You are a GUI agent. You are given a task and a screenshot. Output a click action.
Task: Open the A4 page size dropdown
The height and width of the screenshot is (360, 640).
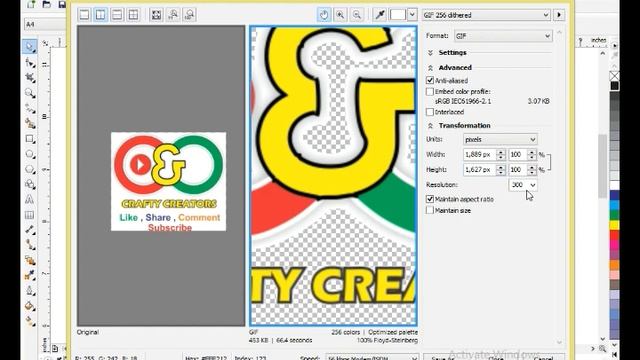45,24
